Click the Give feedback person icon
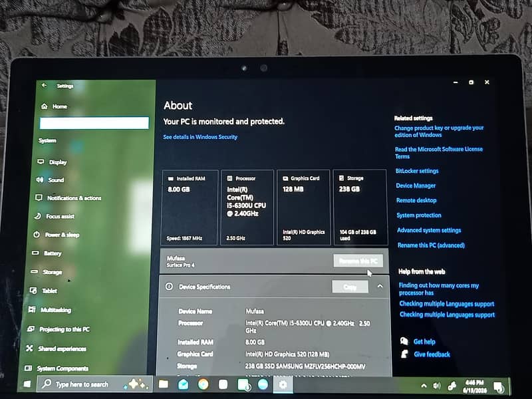 pos(404,354)
